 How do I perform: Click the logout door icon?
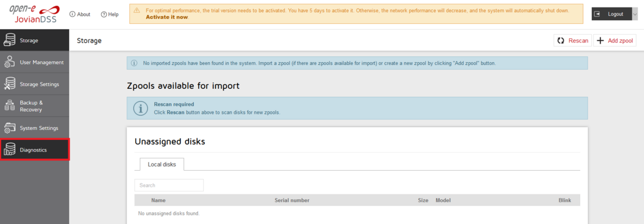click(x=598, y=14)
